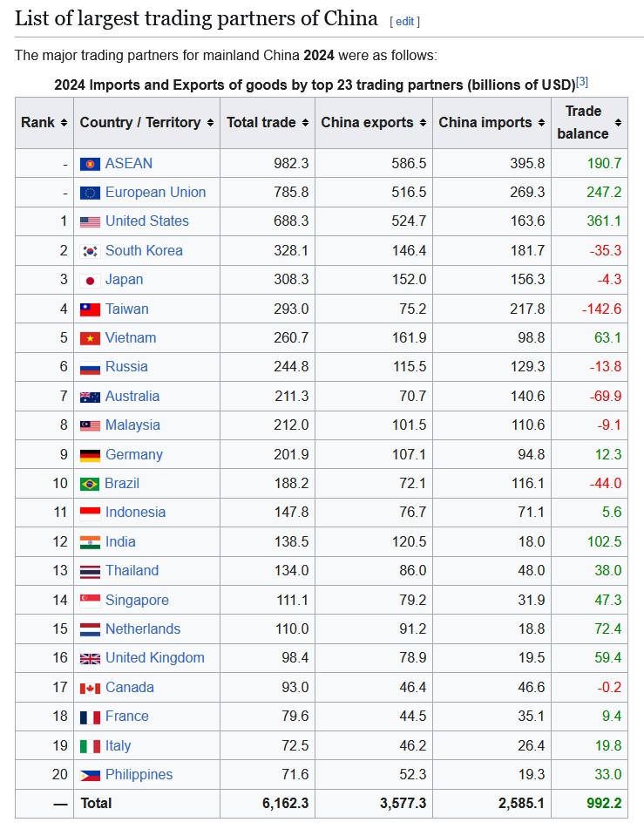Visit the United Kingdom link

(x=155, y=658)
